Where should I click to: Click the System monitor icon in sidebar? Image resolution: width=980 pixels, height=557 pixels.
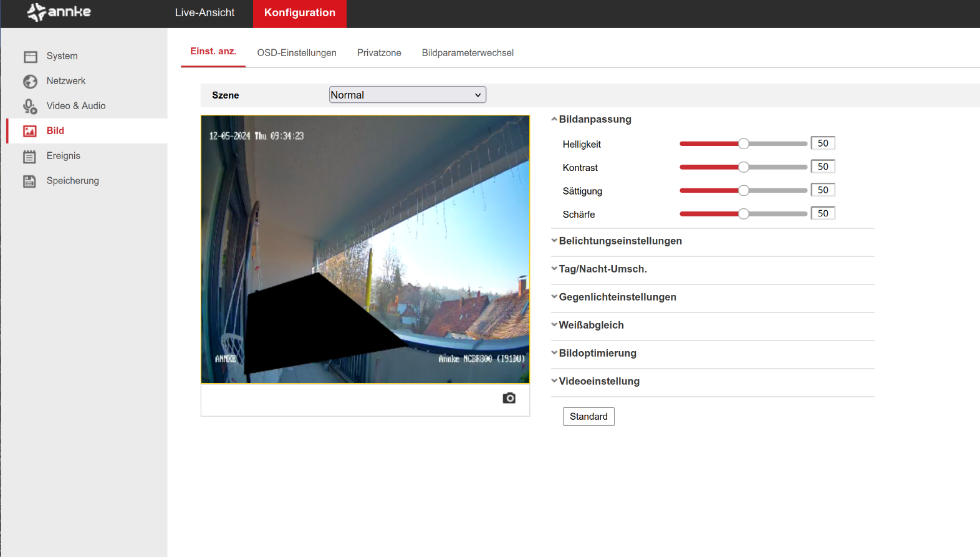(x=30, y=57)
